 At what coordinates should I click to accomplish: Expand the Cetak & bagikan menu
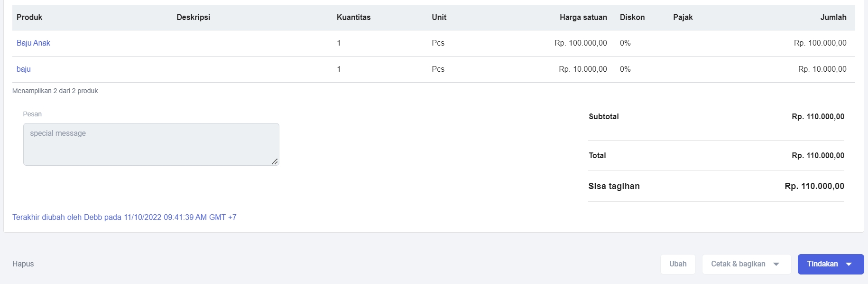click(x=747, y=264)
